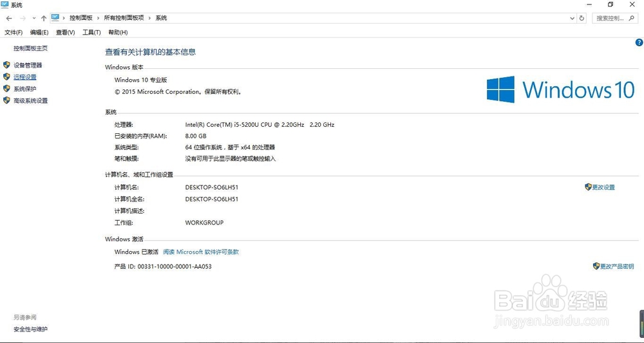Image resolution: width=644 pixels, height=343 pixels.
Task: Expand chevron after 控制面板 breadcrumb
Action: click(99, 18)
